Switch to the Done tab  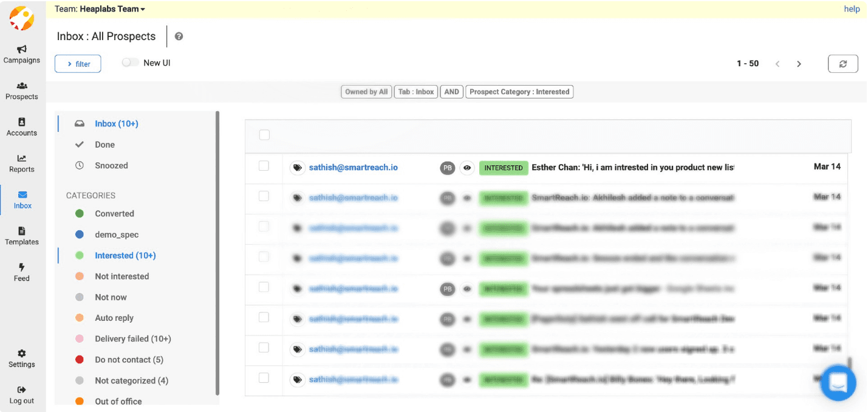point(105,144)
